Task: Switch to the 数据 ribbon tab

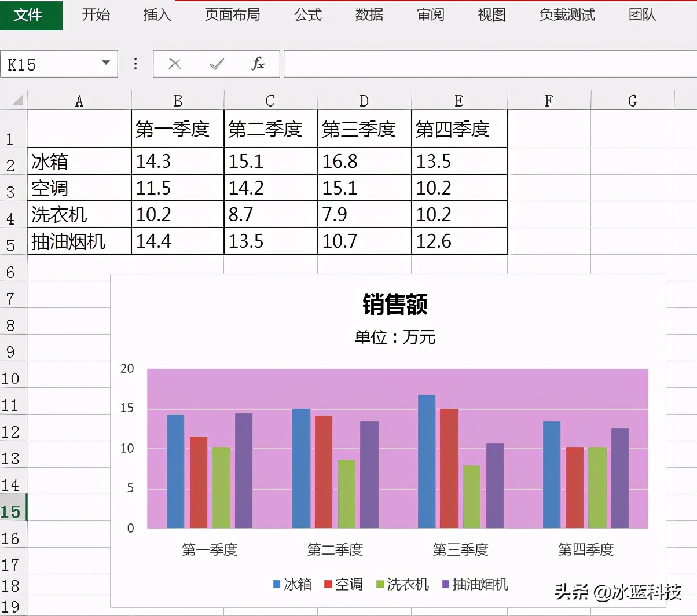Action: pyautogui.click(x=369, y=14)
